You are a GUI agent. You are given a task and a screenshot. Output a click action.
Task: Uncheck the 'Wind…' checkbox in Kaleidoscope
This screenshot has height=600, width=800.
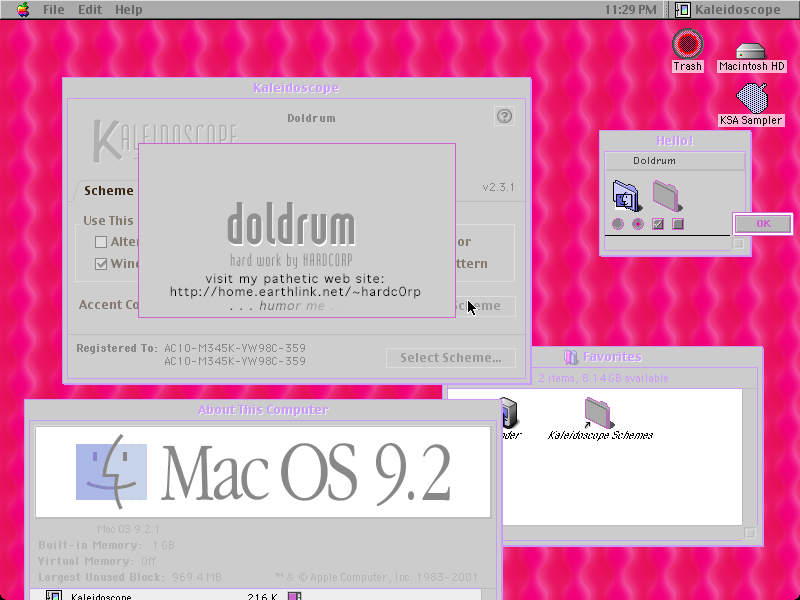101,264
